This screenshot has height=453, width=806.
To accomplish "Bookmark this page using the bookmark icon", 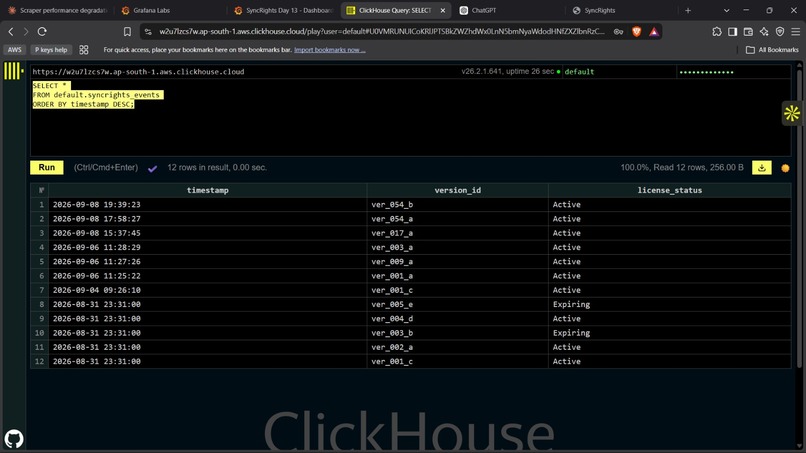I will pos(127,32).
